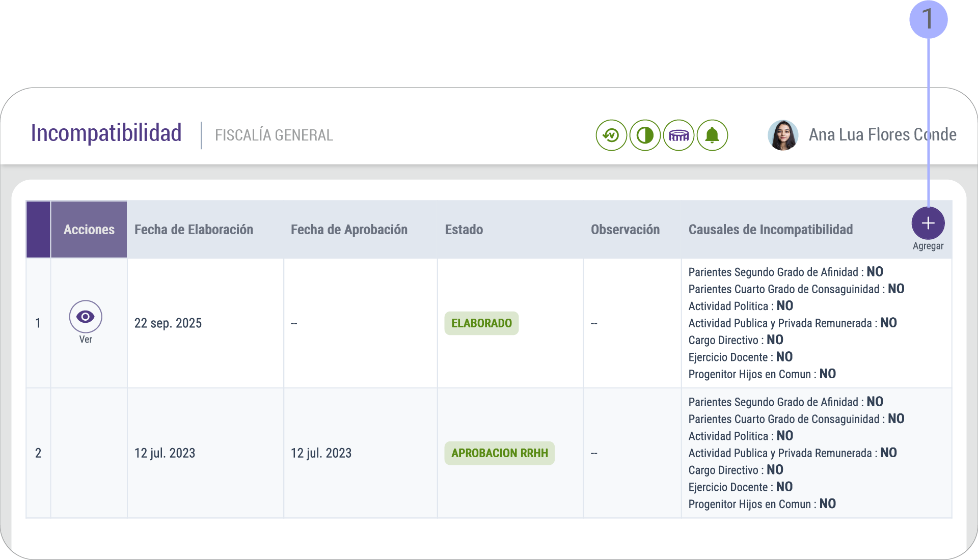
Task: Click FISCALÍA GENERAL label
Action: point(274,135)
